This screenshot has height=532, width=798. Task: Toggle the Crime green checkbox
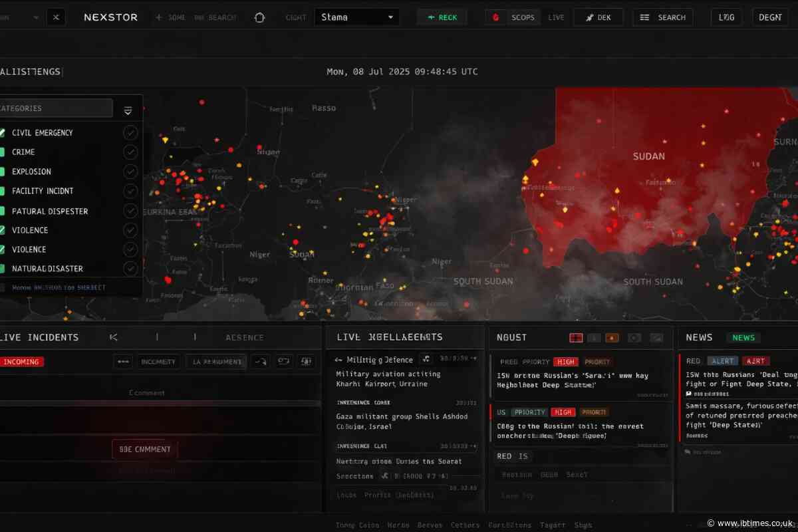tap(2, 152)
